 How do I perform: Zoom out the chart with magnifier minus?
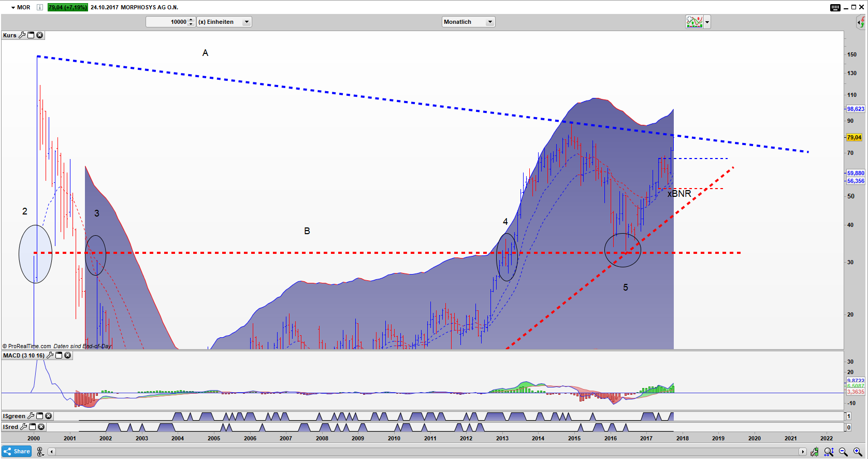pos(843,452)
